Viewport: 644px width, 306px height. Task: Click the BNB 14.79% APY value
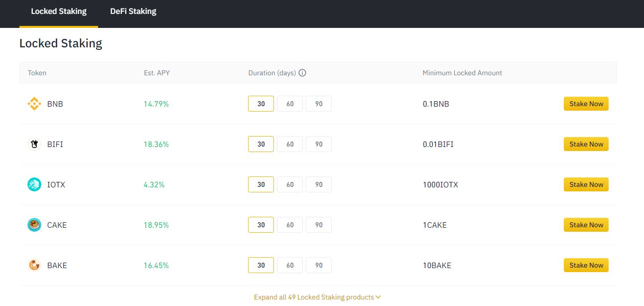click(x=156, y=104)
